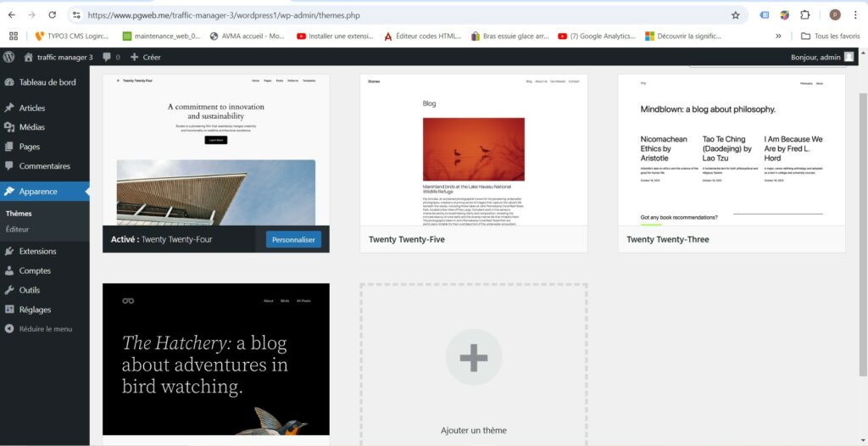Click the browser back arrow
The width and height of the screenshot is (868, 446).
click(x=12, y=15)
